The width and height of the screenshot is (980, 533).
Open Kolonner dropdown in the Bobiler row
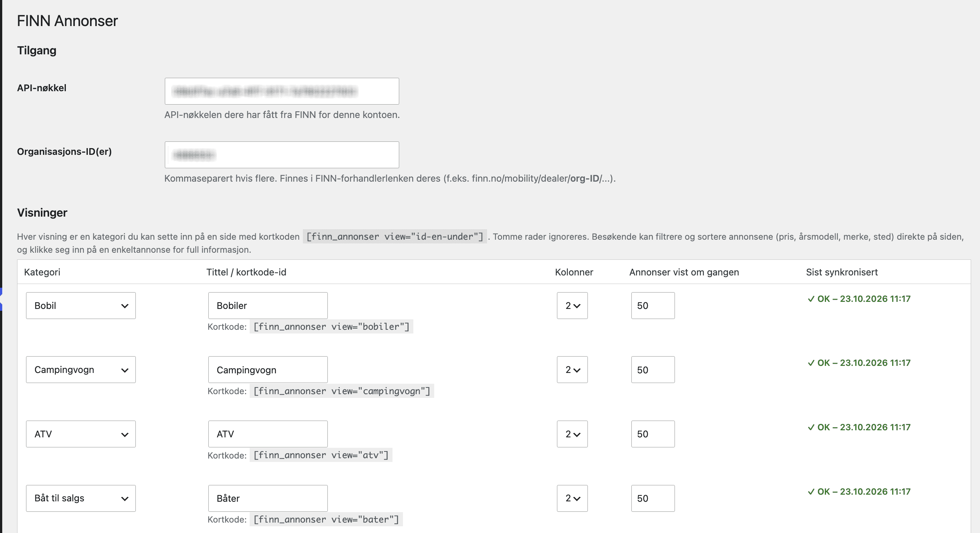pyautogui.click(x=572, y=305)
